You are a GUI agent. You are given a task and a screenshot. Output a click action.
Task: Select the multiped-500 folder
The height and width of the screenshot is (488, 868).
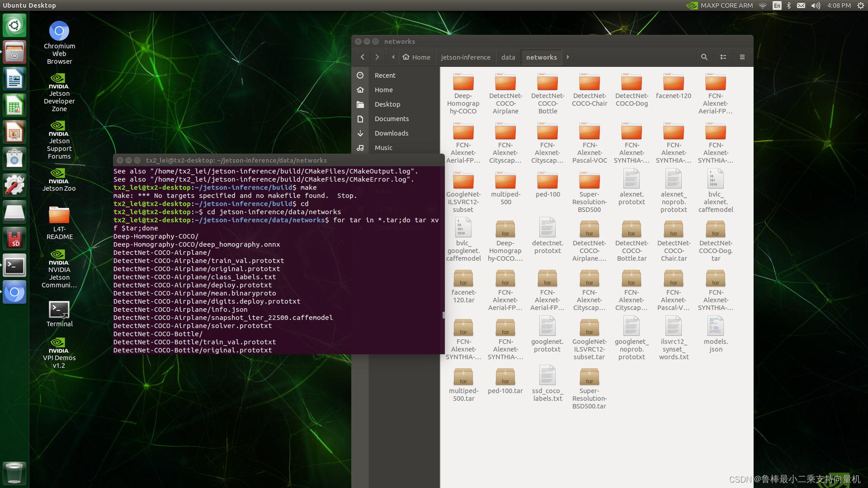[x=505, y=188]
